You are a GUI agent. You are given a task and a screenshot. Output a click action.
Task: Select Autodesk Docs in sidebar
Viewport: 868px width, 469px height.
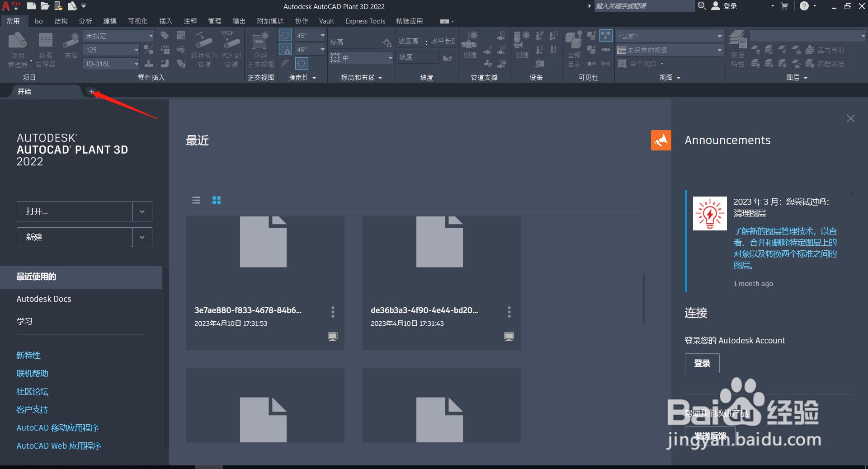click(44, 299)
